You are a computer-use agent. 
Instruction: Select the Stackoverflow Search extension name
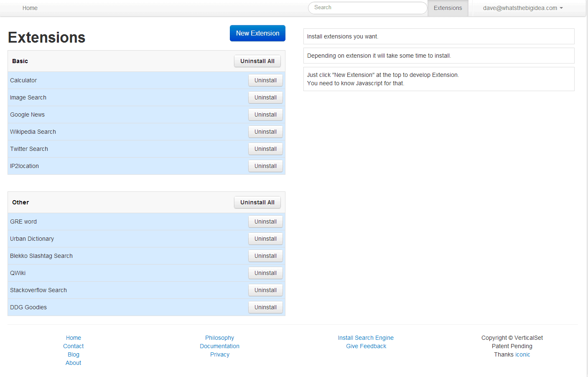click(x=38, y=290)
